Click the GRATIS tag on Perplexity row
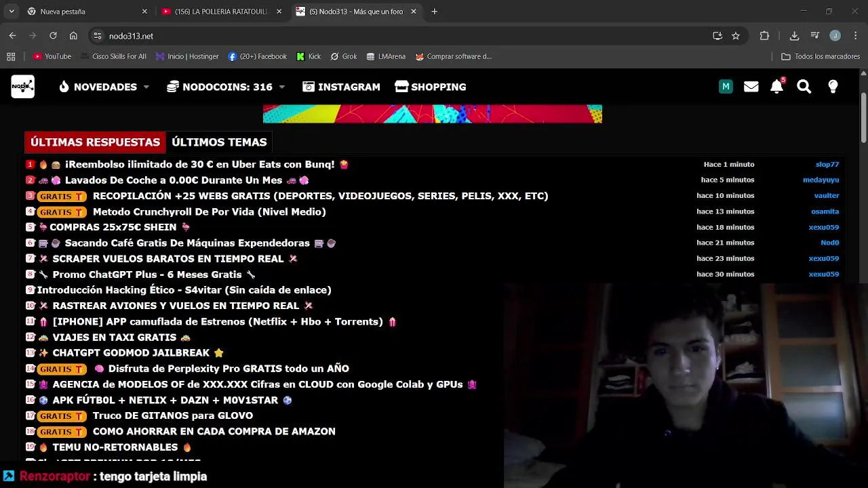 tap(62, 369)
